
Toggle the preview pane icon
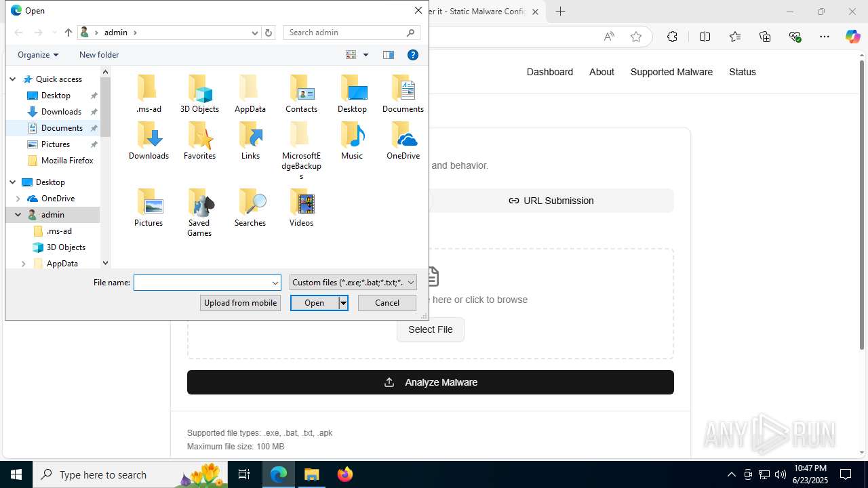[x=389, y=55]
